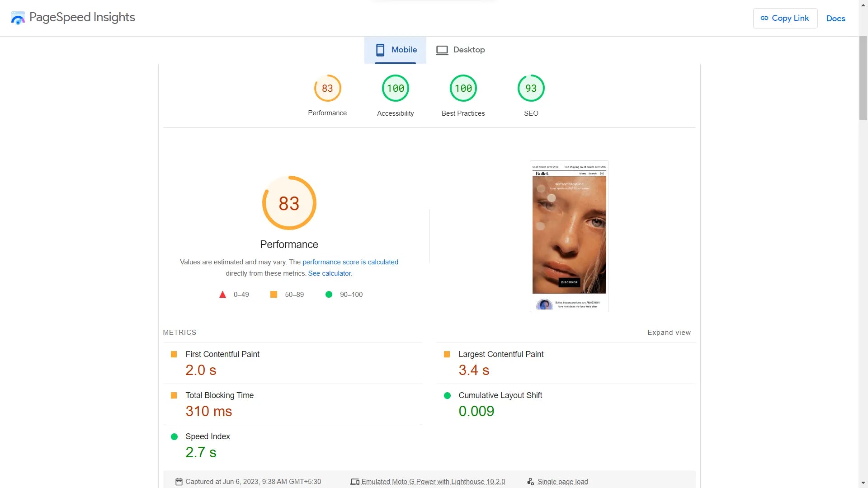The image size is (868, 488).
Task: Click the Accessibility 100 score gauge
Action: click(x=395, y=88)
